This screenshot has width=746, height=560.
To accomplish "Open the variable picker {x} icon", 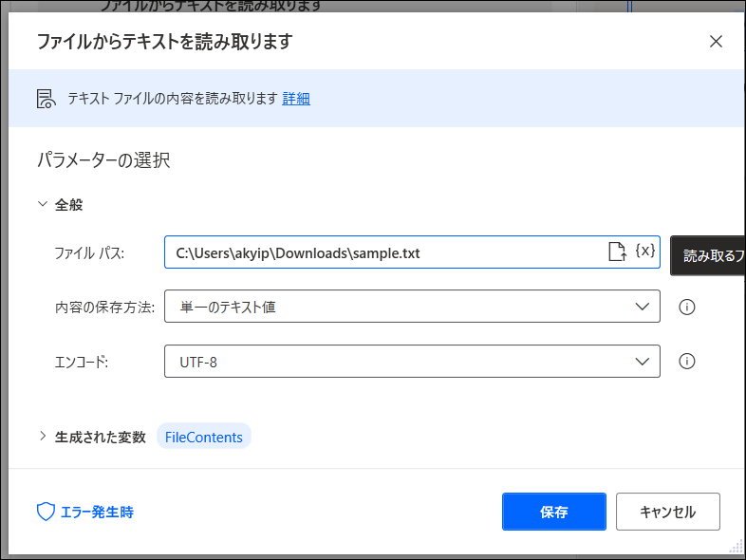I will [x=645, y=251].
